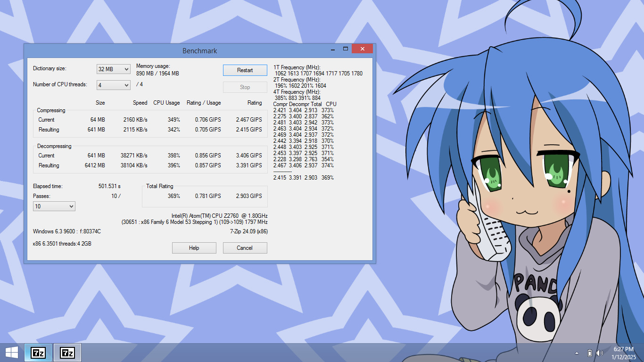Image resolution: width=644 pixels, height=362 pixels.
Task: Click the 'CPU Usage' column header
Action: tap(166, 103)
